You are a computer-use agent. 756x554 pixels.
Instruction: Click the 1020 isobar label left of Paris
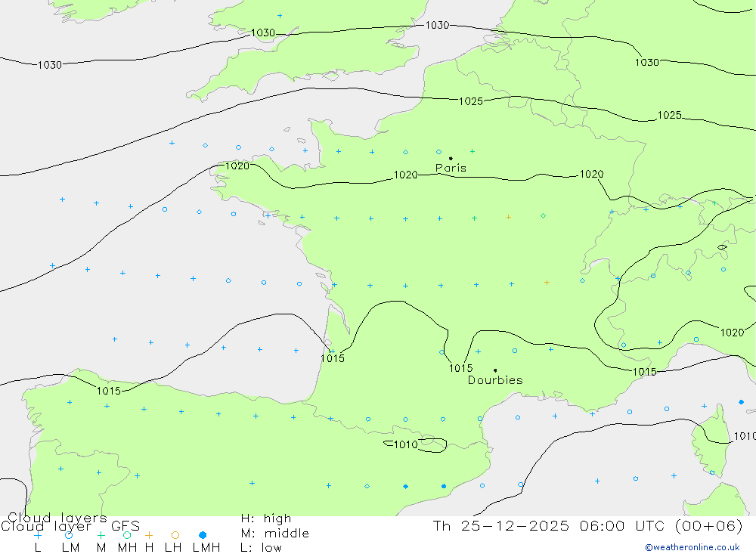point(405,175)
